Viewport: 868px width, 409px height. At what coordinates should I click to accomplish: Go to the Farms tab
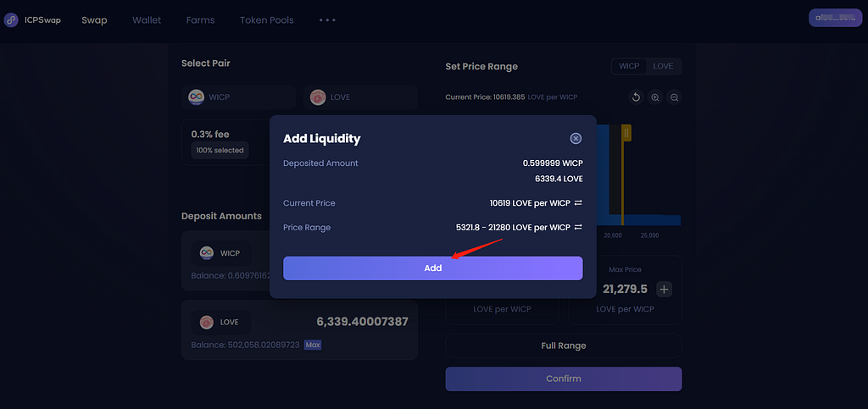pos(200,20)
